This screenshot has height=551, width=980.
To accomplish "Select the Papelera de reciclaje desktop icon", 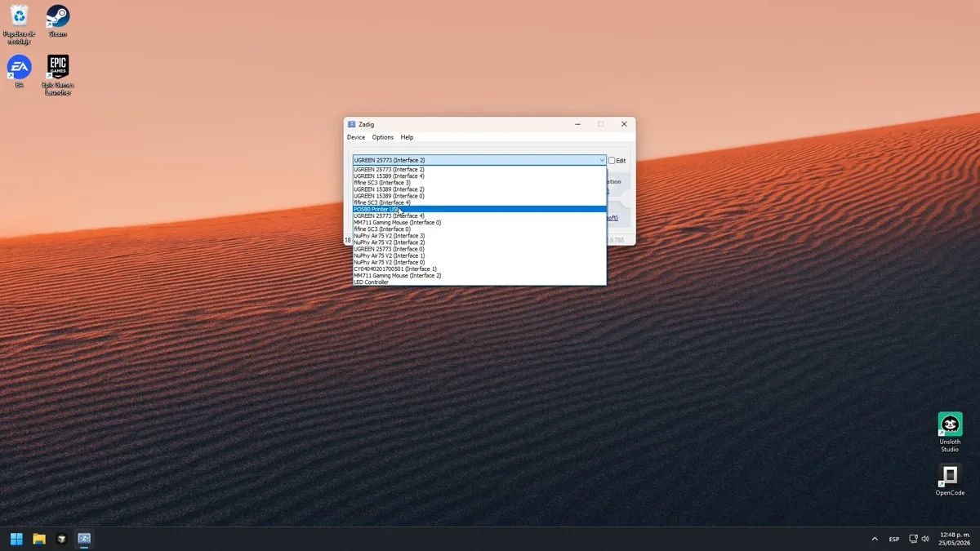I will point(19,24).
